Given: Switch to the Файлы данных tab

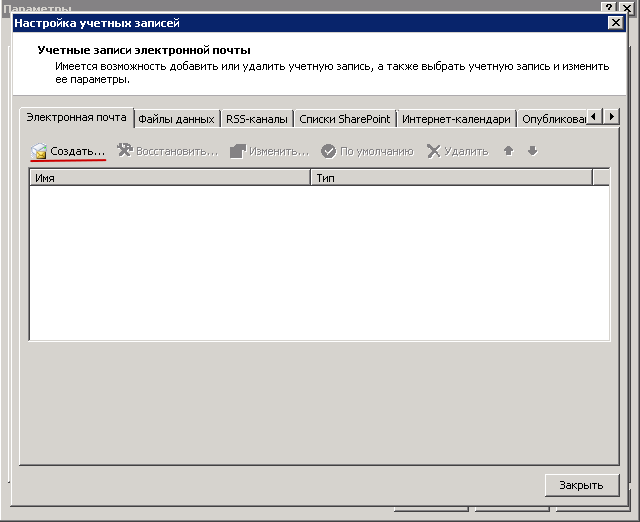Looking at the screenshot, I should pyautogui.click(x=176, y=119).
